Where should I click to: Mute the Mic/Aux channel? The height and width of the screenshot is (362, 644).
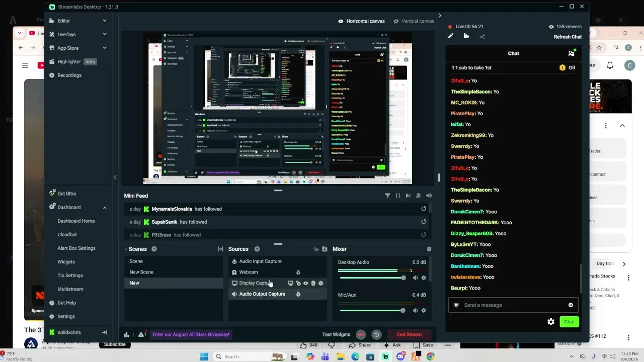tap(415, 310)
